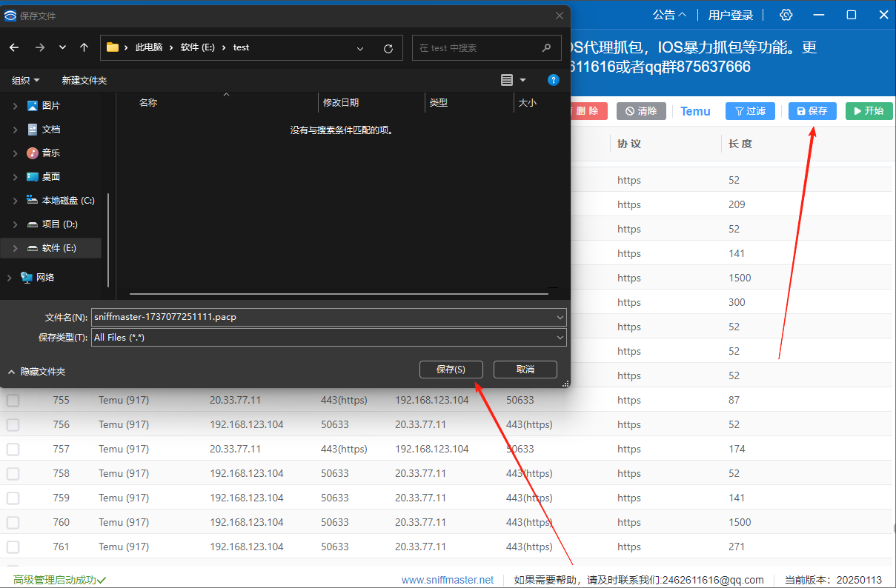Click length value 271 in row 761
This screenshot has height=588, width=896.
pos(737,547)
